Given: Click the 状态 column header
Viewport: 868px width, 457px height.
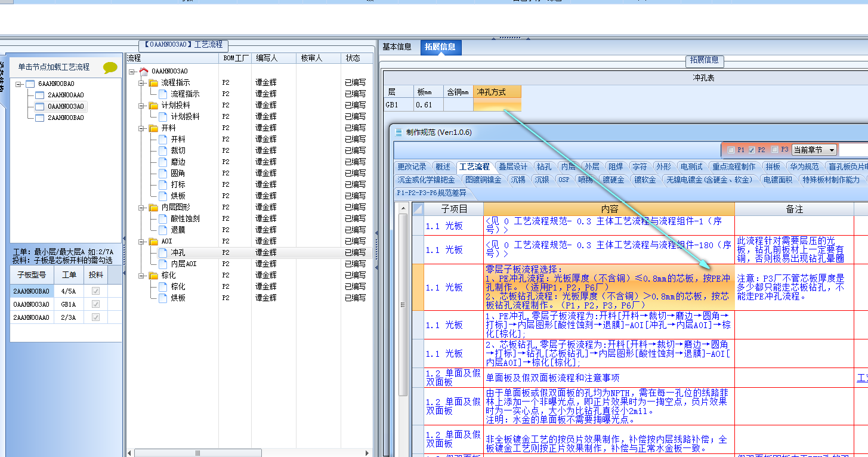Looking at the screenshot, I should (x=357, y=58).
